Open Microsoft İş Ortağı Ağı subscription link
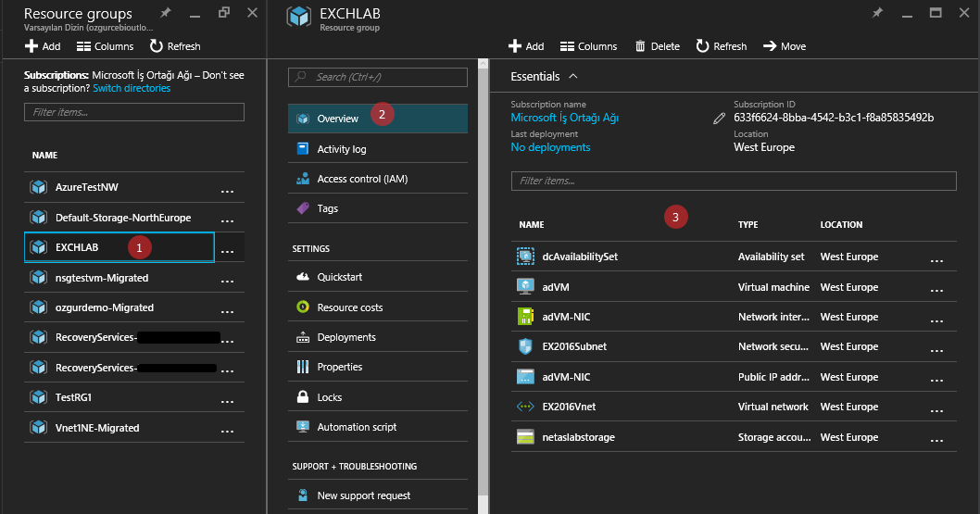Image resolution: width=980 pixels, height=514 pixels. coord(564,118)
